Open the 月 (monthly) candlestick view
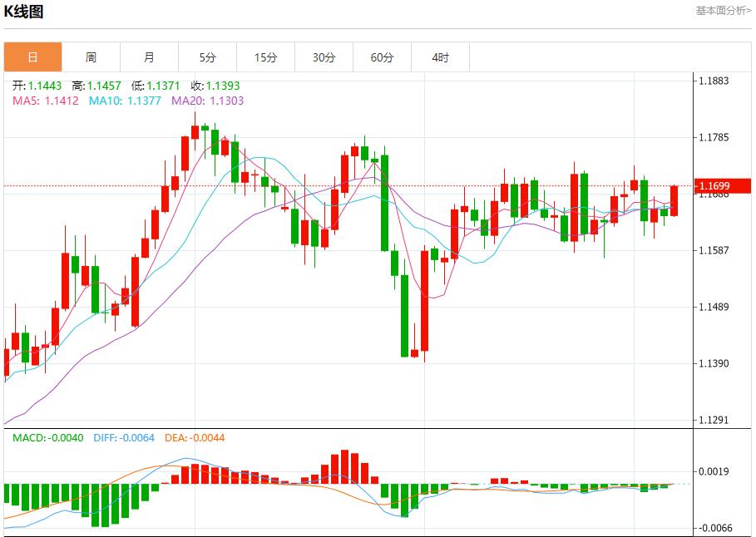The width and height of the screenshot is (756, 537). (x=149, y=57)
